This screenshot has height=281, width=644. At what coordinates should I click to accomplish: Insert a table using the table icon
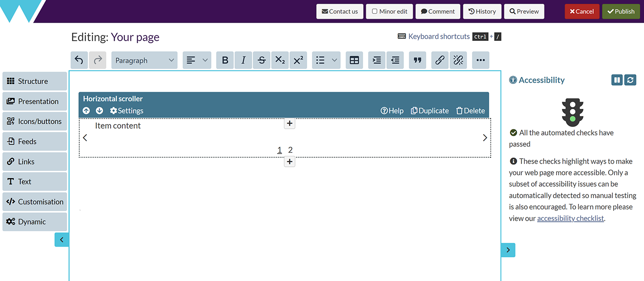point(354,60)
